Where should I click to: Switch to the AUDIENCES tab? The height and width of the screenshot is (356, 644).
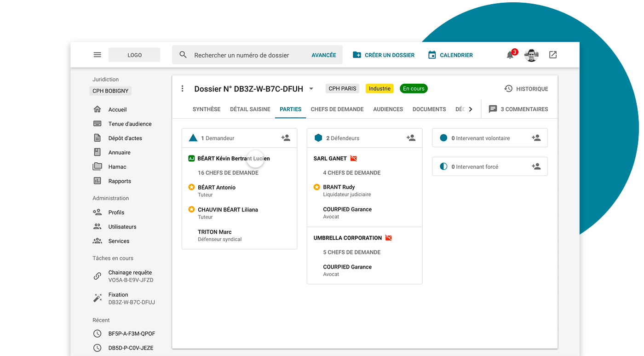click(x=388, y=109)
